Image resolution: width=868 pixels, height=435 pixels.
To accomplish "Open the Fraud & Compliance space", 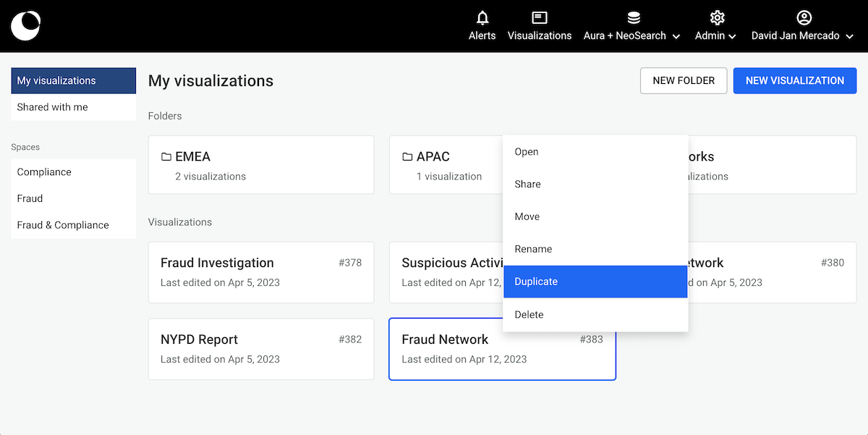I will [73, 225].
